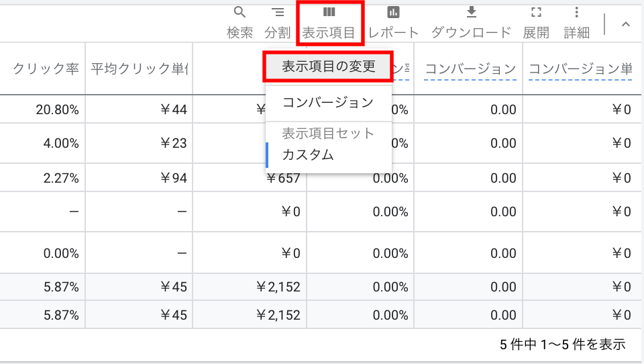Click the 20.80% click rate cell

(58, 110)
